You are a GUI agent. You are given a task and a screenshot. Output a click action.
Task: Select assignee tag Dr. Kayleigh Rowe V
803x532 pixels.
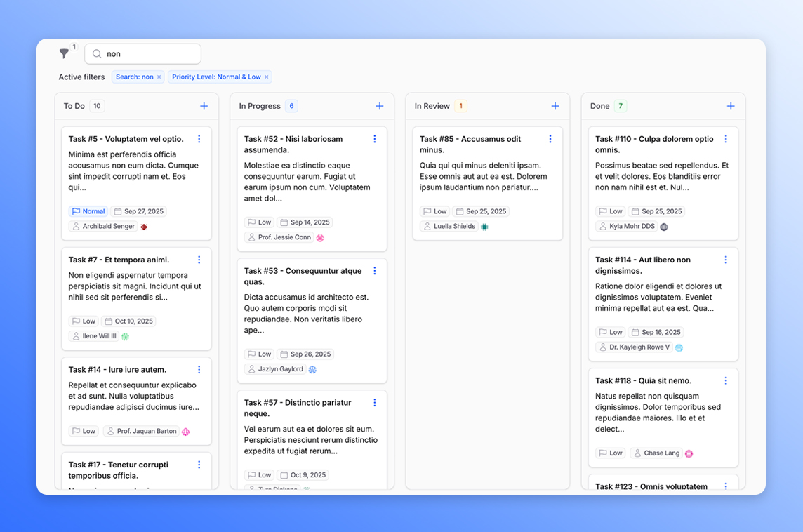click(x=634, y=347)
